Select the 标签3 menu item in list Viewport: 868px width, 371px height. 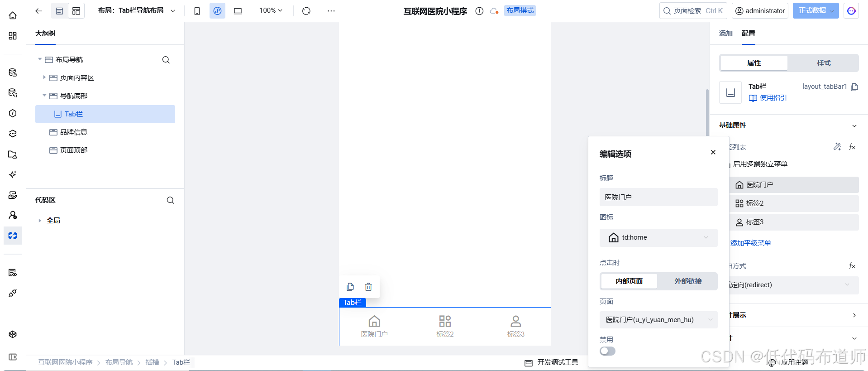pyautogui.click(x=794, y=222)
